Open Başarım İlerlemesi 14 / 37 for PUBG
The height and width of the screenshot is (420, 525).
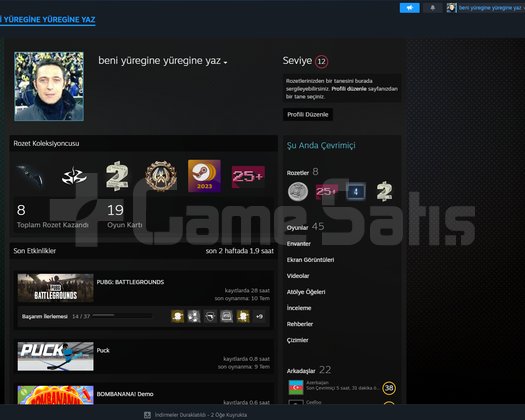pyautogui.click(x=56, y=317)
